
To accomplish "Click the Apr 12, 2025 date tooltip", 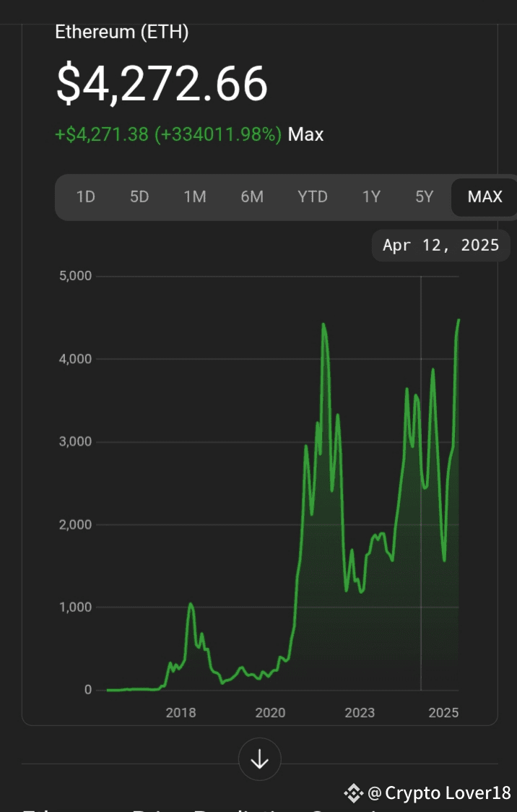I will click(441, 245).
